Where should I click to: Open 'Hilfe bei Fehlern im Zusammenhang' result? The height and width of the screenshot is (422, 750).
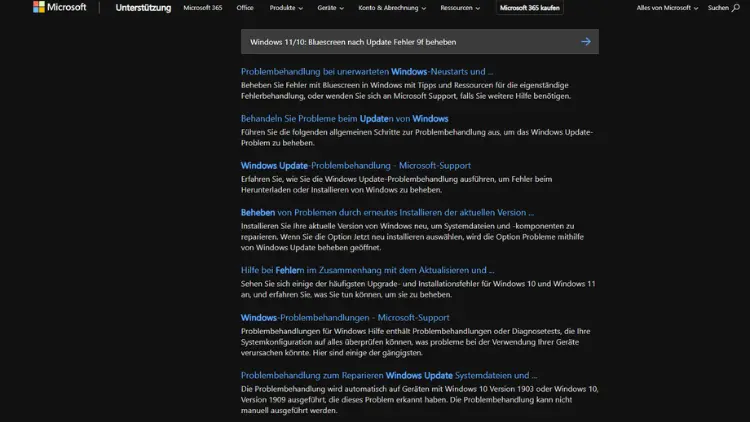[367, 270]
